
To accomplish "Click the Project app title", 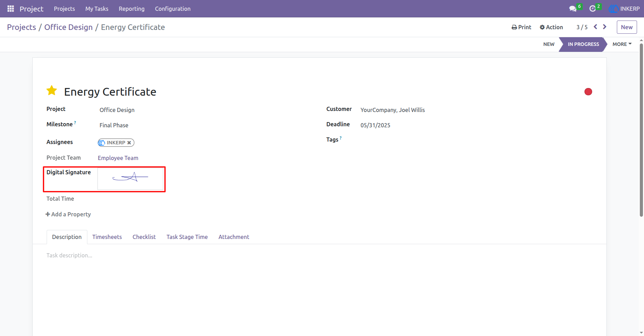I will pos(31,9).
